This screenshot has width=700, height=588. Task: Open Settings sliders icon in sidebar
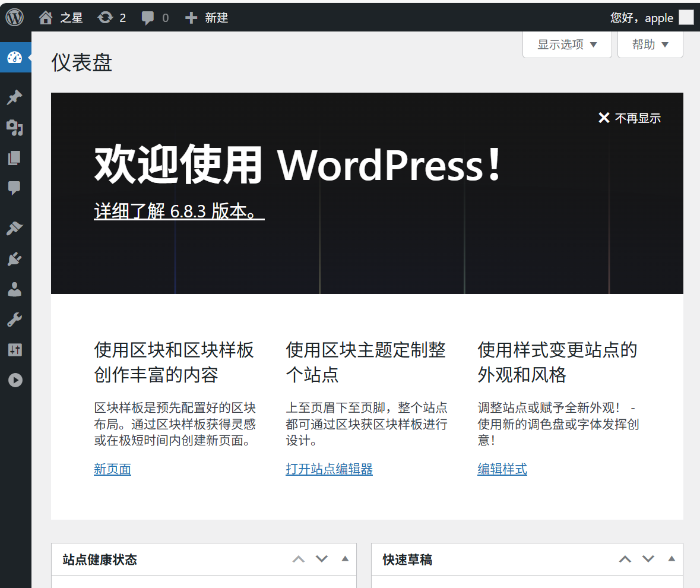tap(15, 350)
